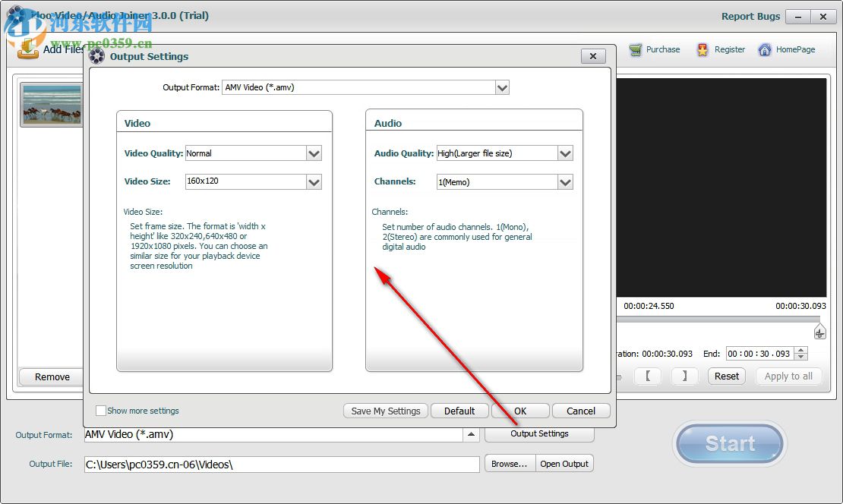Image resolution: width=843 pixels, height=504 pixels.
Task: Click the scissors trim marker on timeline
Action: [x=819, y=332]
